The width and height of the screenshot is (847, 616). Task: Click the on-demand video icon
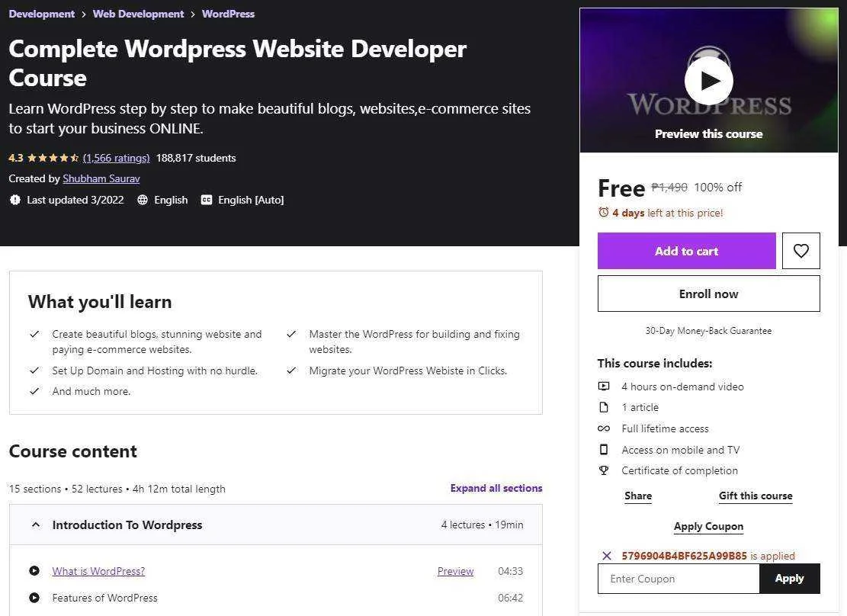coord(603,387)
